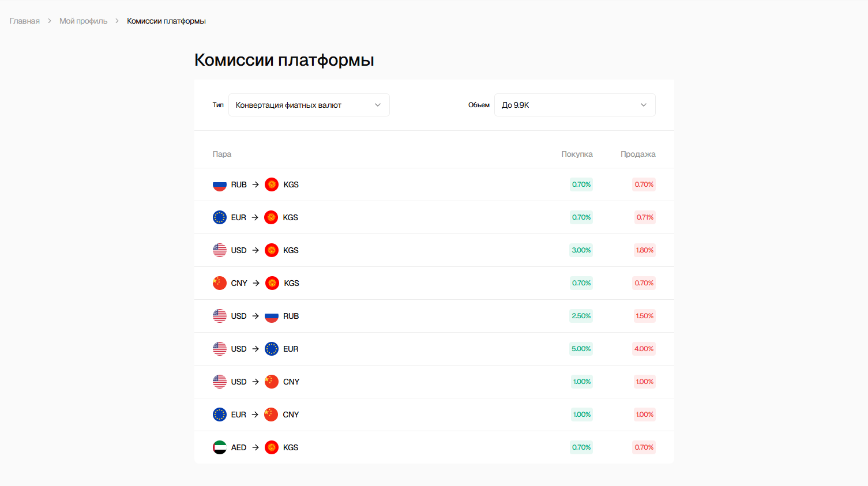Click the Russian flag in USD→RUB row
The image size is (868, 486).
[x=271, y=316]
